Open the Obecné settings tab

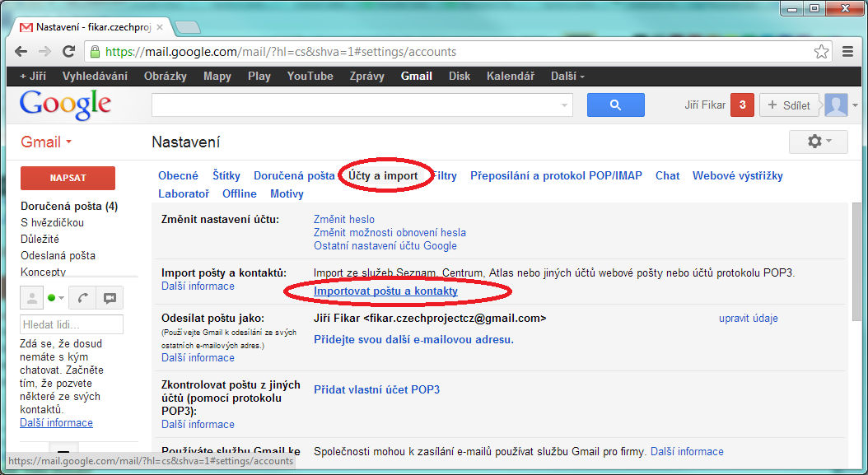pyautogui.click(x=178, y=176)
